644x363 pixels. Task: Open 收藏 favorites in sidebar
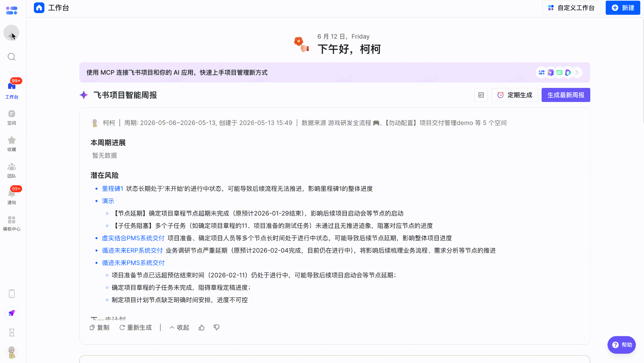click(12, 144)
